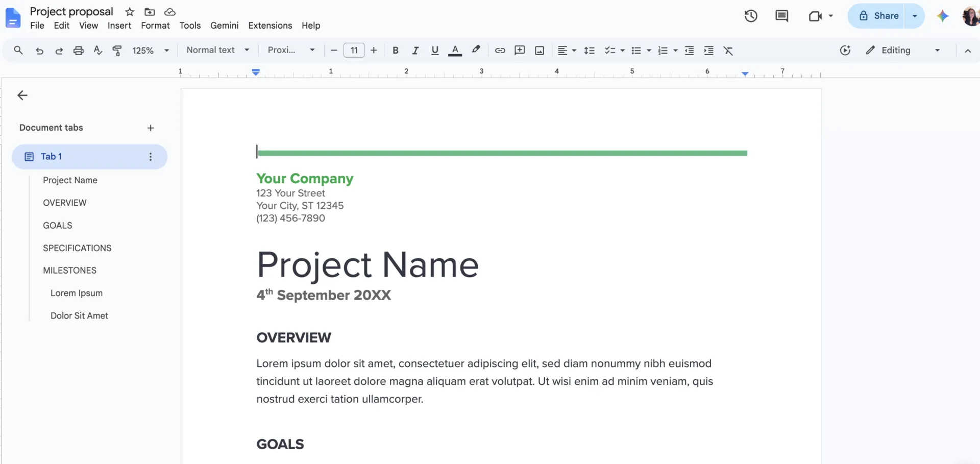The image size is (980, 464).
Task: Hide the menus with collapse chevron
Action: pyautogui.click(x=968, y=51)
